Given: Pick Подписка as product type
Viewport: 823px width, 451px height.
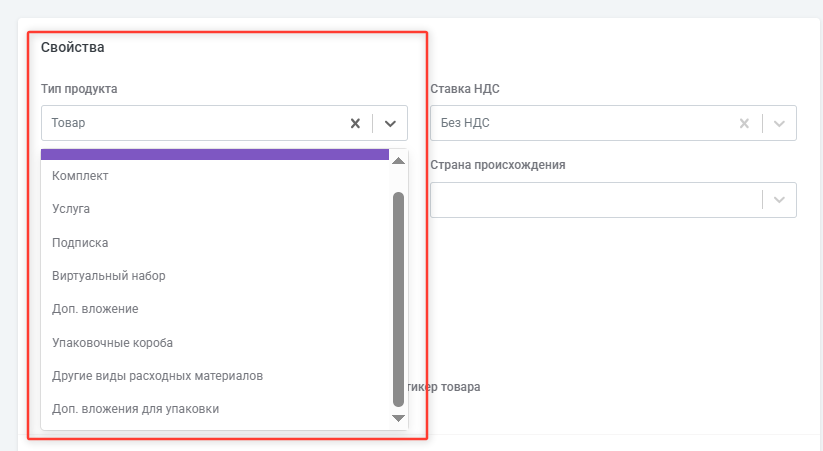Looking at the screenshot, I should pos(80,243).
